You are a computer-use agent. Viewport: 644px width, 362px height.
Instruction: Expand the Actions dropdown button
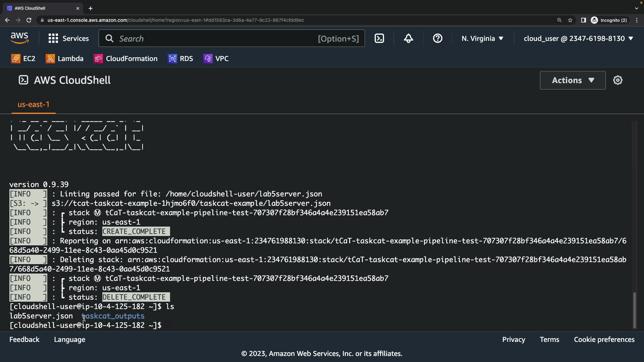[x=573, y=80]
